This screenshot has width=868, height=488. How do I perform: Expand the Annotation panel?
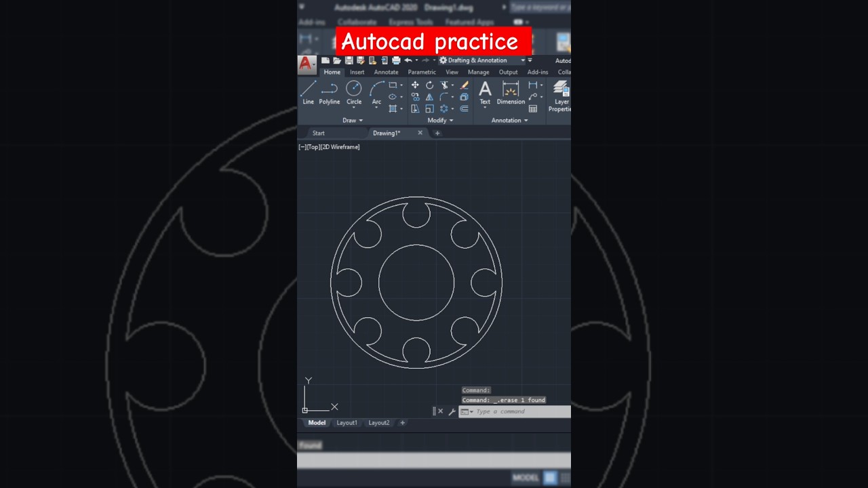(509, 121)
